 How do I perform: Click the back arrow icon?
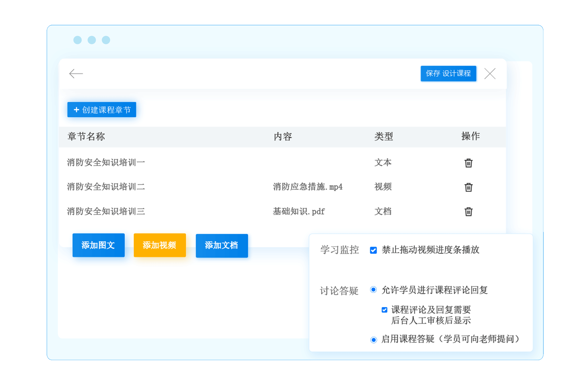point(76,74)
